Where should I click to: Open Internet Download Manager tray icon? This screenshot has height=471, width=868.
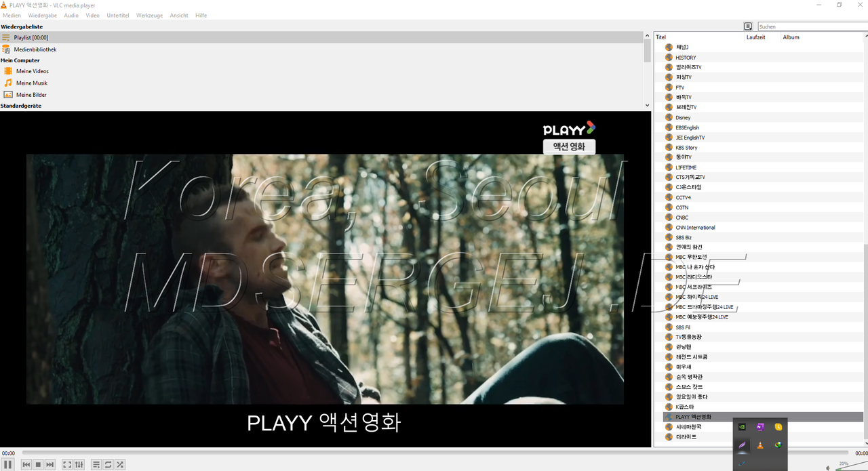778,445
